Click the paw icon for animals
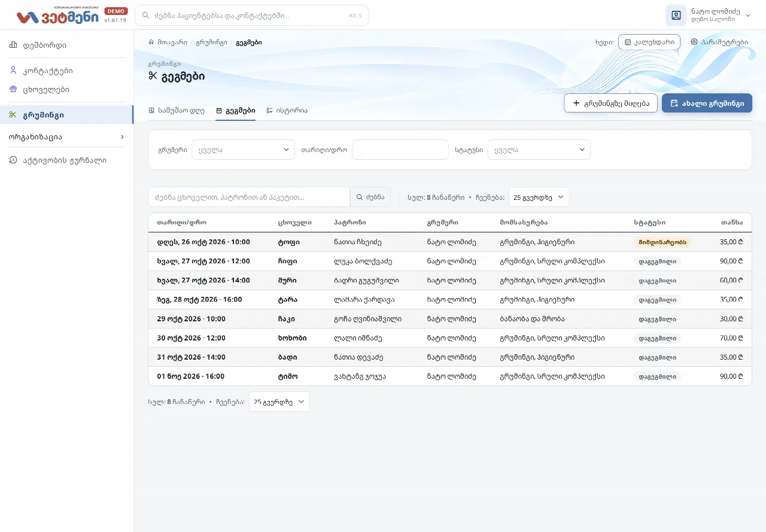 coord(13,89)
